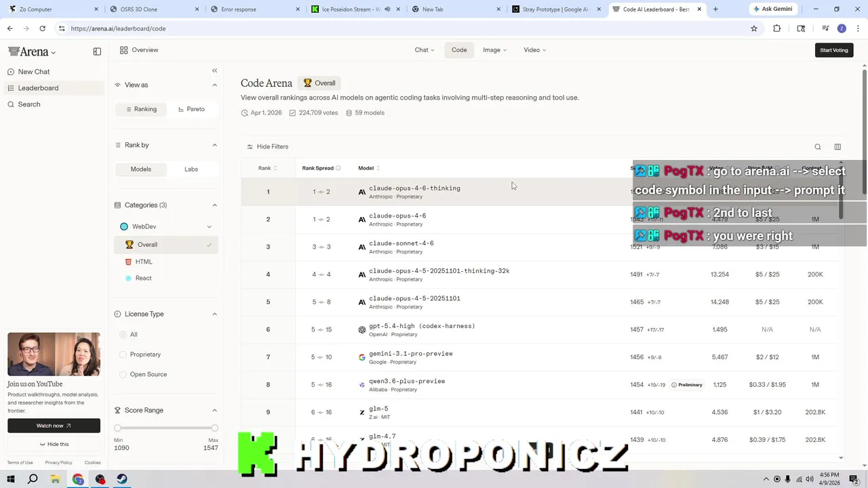This screenshot has height=488, width=868.
Task: Open Search in the sidebar
Action: (x=54, y=104)
